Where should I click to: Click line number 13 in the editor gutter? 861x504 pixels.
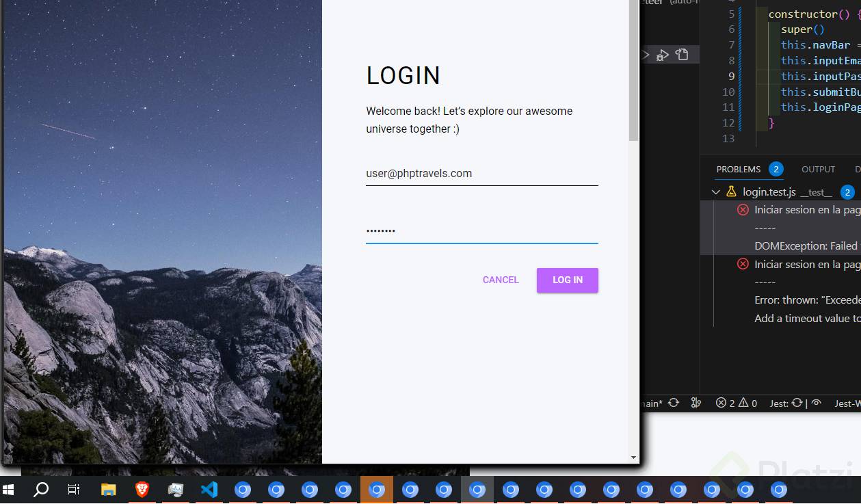728,139
